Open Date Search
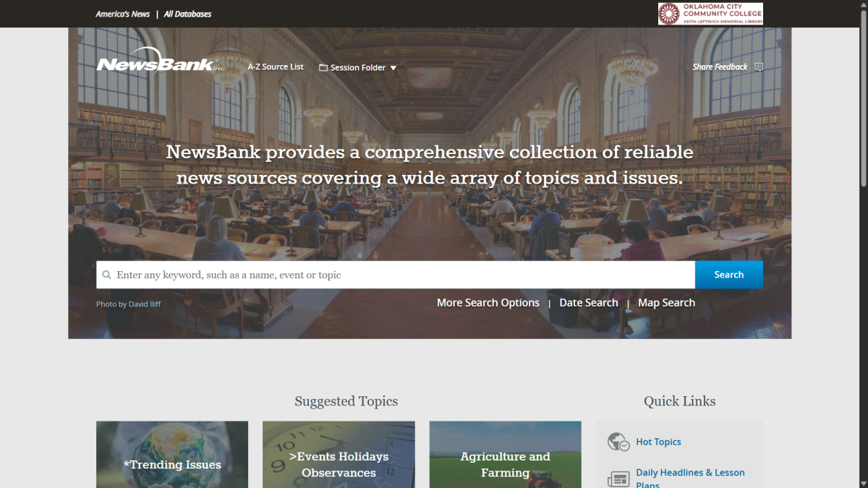 (x=589, y=303)
